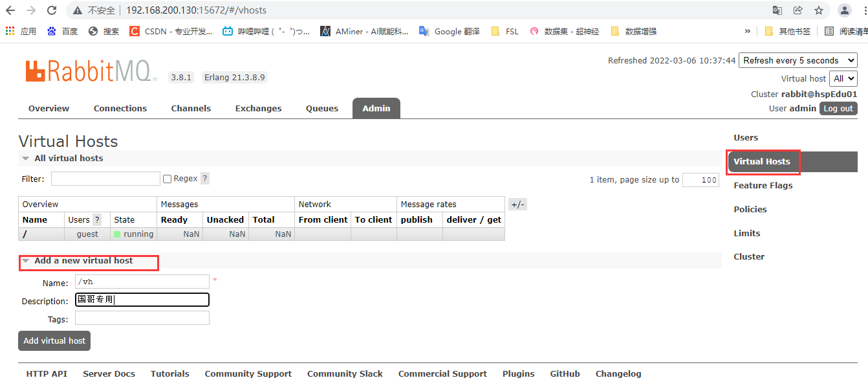
Task: Open Feature Flags in the sidebar
Action: (x=763, y=186)
